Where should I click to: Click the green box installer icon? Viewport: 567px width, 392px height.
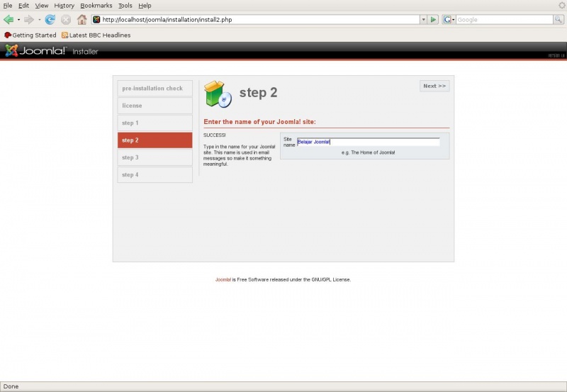pyautogui.click(x=218, y=94)
